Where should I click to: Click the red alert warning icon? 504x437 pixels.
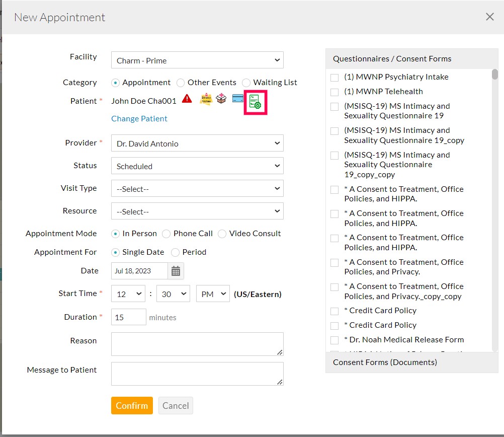coord(187,100)
